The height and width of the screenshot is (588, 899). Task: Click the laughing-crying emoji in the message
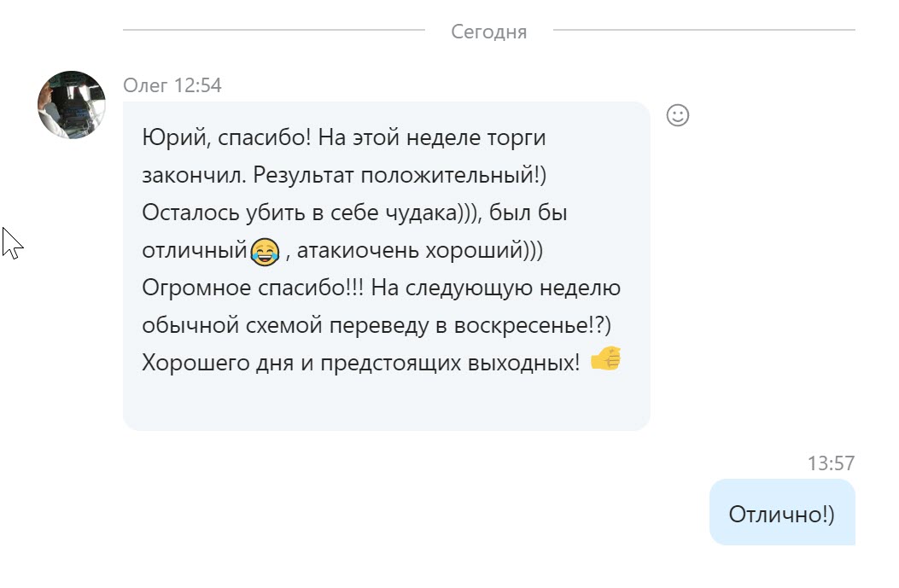pos(266,252)
